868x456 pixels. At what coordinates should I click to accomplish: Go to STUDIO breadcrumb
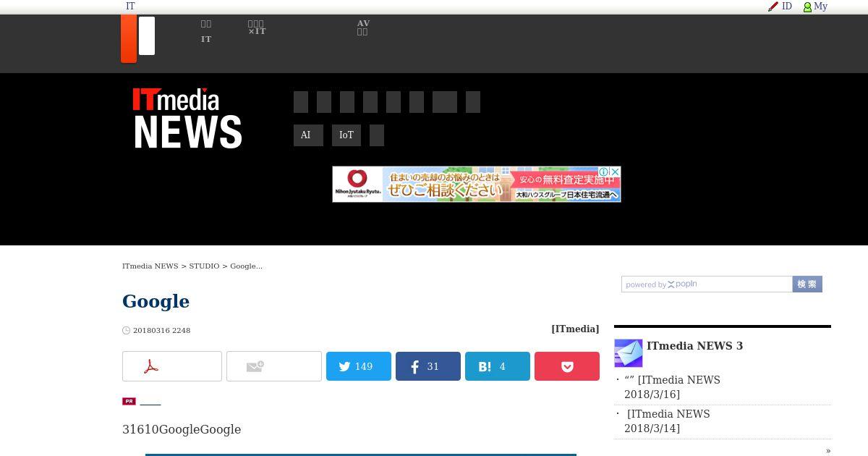tap(204, 266)
